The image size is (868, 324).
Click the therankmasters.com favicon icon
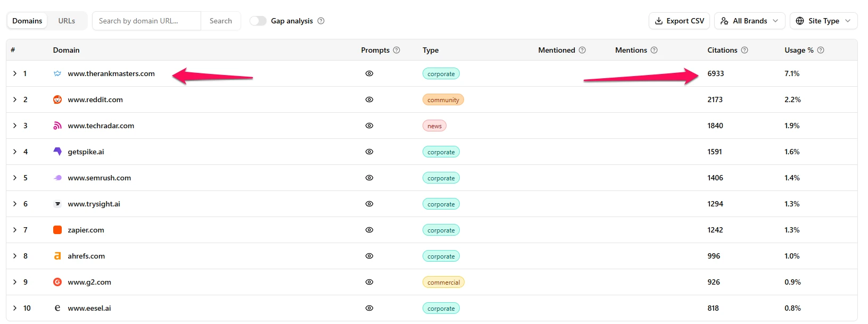click(57, 73)
